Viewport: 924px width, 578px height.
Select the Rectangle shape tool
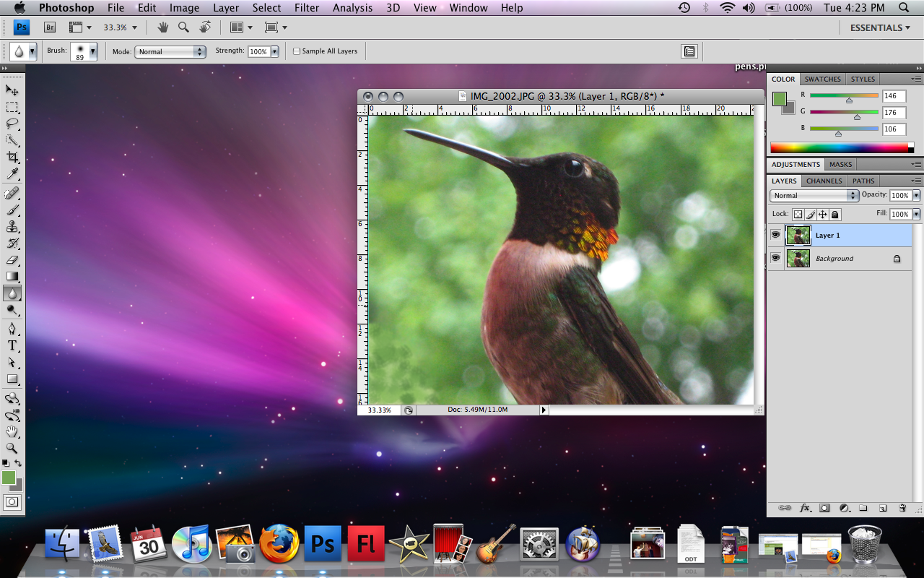click(12, 379)
